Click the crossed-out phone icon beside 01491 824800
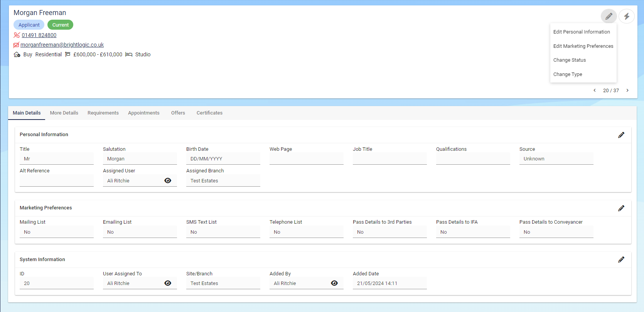The height and width of the screenshot is (312, 644). pos(17,35)
